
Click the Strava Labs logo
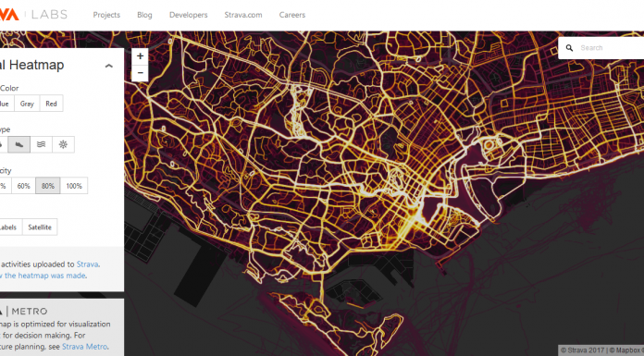[33, 15]
